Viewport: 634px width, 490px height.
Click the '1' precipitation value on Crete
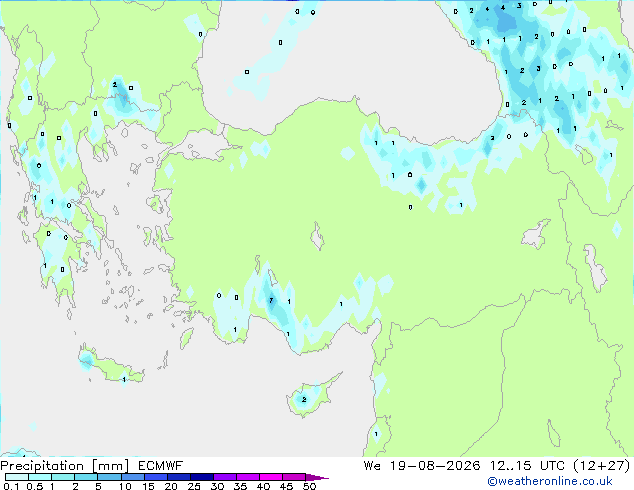coord(124,379)
